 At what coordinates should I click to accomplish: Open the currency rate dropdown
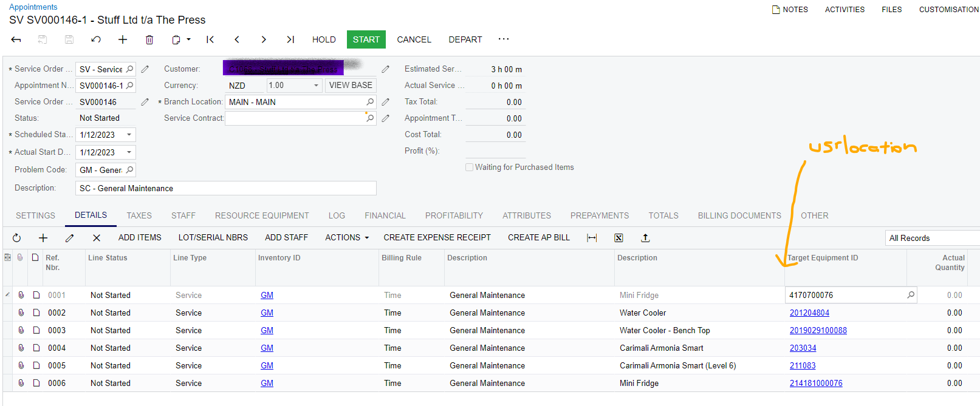pyautogui.click(x=316, y=86)
